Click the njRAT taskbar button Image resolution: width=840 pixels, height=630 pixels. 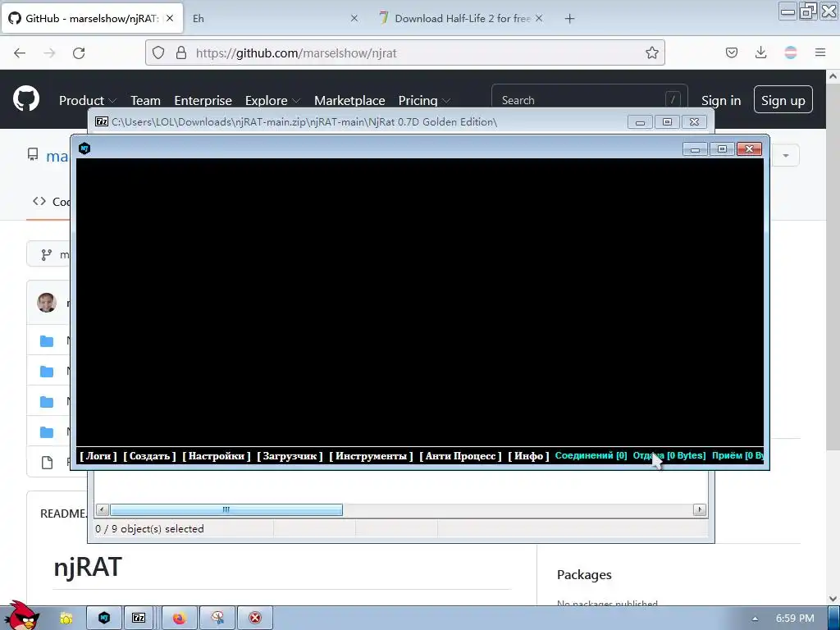tap(104, 619)
